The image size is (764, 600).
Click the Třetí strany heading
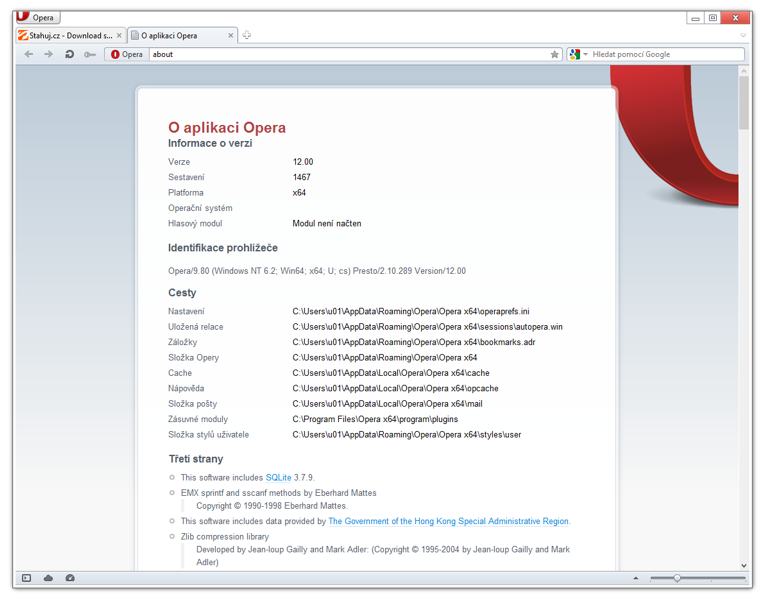coord(196,459)
